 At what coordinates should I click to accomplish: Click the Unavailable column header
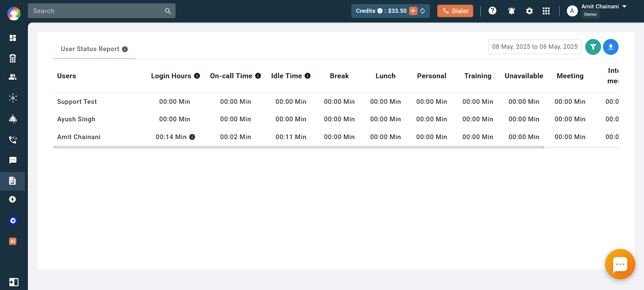524,76
